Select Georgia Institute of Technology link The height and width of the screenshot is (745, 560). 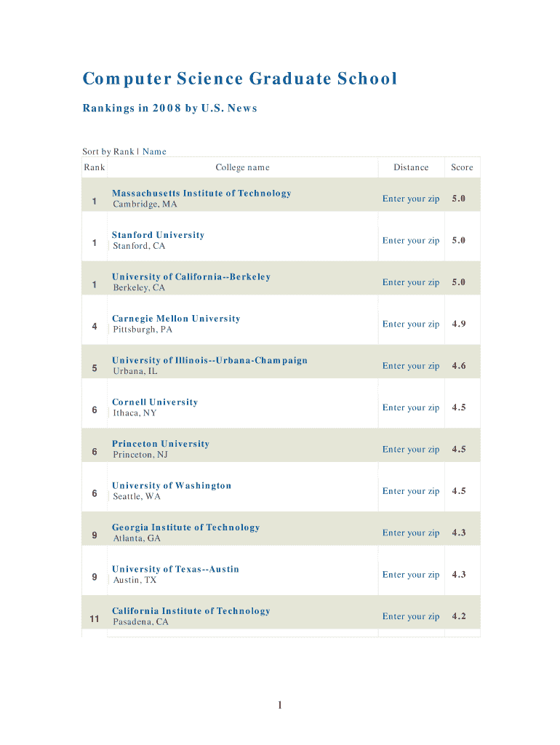[x=185, y=527]
